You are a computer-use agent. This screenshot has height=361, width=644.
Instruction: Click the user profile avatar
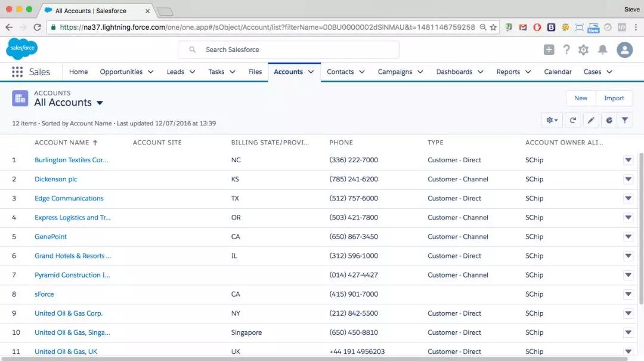click(x=624, y=50)
